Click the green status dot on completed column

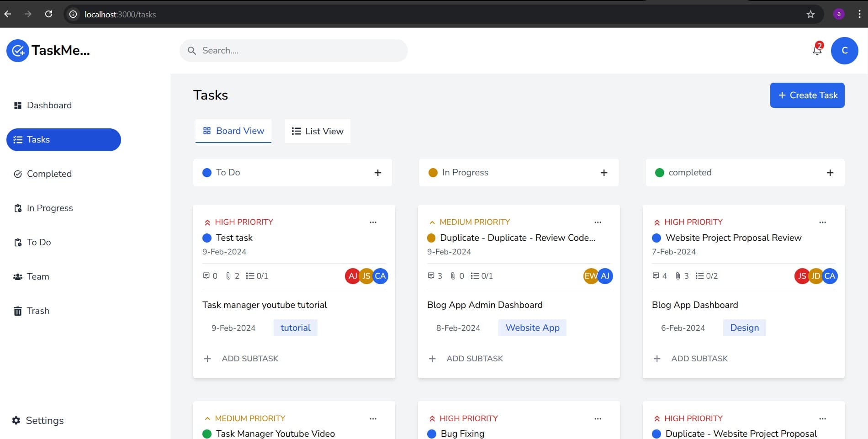click(659, 173)
